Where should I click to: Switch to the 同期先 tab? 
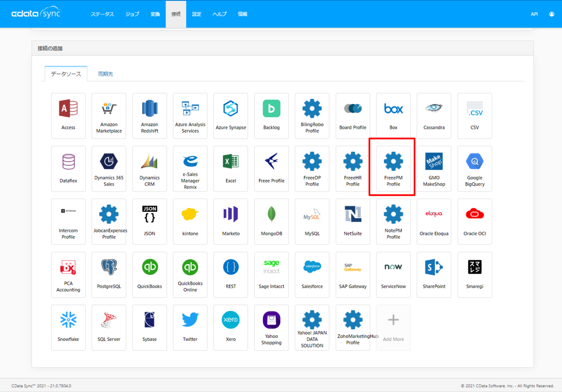105,74
